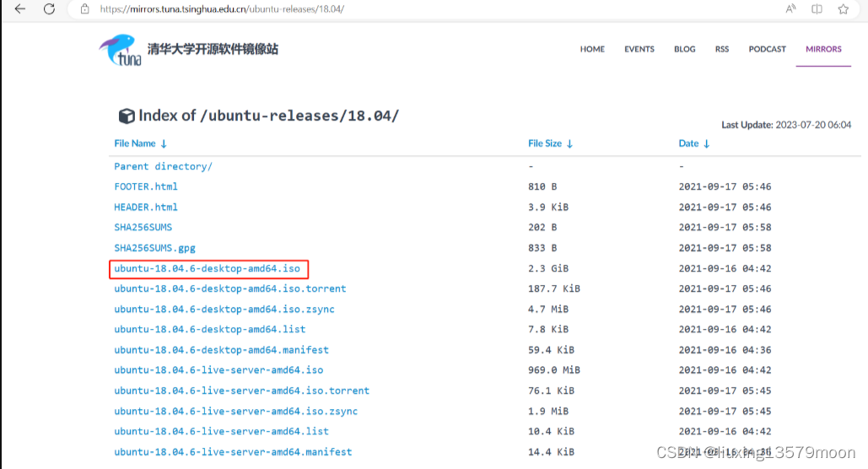Click the 969.0 MiB file size cell
Viewport: 868px width, 469px height.
(x=554, y=369)
